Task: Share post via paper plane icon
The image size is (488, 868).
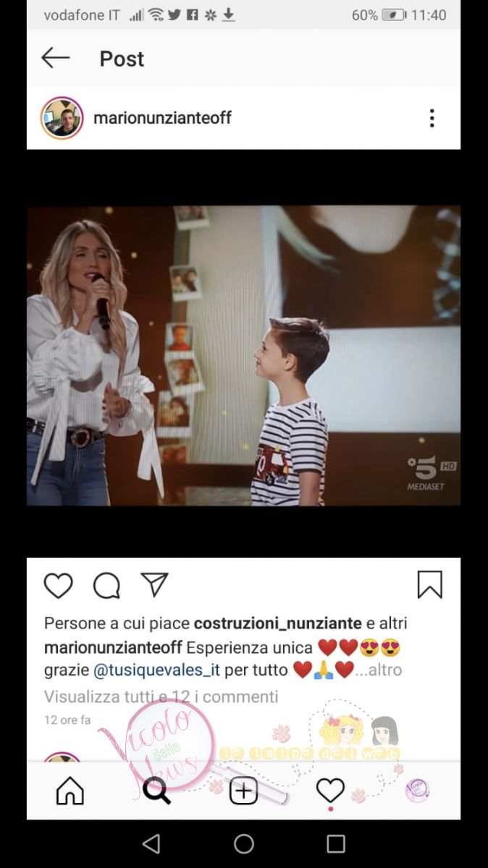Action: [154, 584]
